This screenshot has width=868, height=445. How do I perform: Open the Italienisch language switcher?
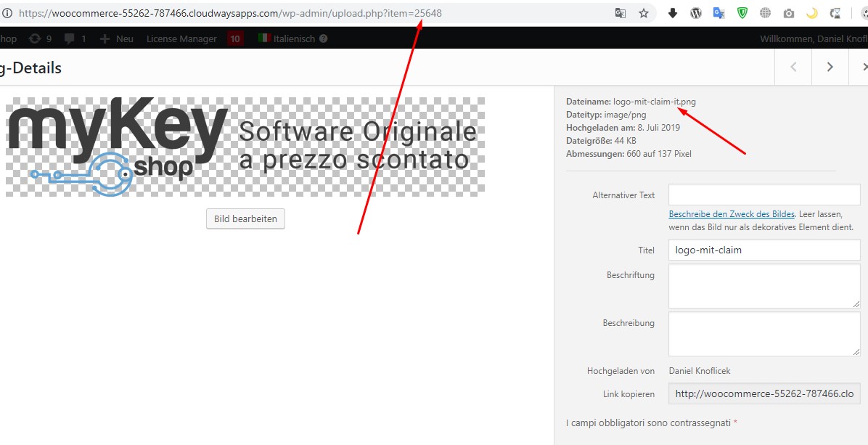(287, 38)
